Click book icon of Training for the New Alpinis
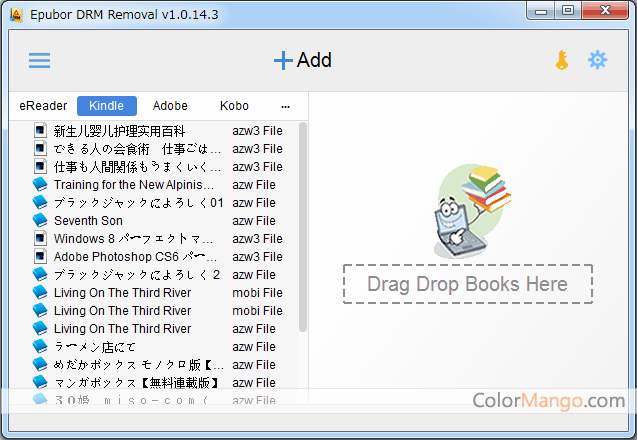637x440 pixels. coord(40,184)
